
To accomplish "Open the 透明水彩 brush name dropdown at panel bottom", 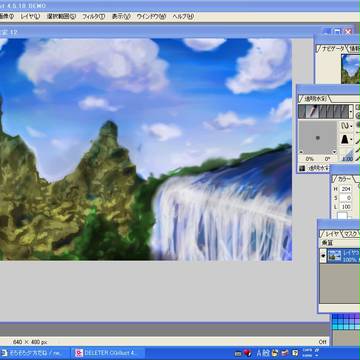I will click(318, 168).
